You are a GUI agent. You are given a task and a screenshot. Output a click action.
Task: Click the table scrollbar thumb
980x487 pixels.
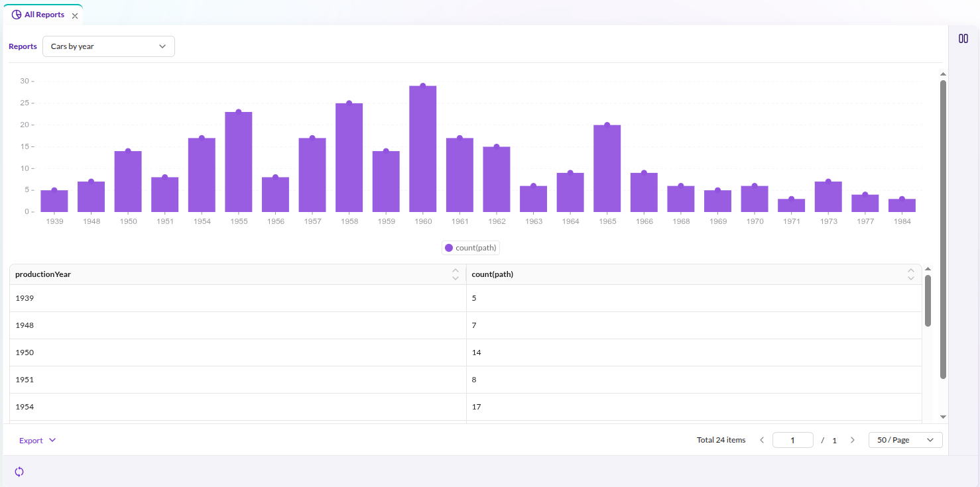pyautogui.click(x=928, y=301)
